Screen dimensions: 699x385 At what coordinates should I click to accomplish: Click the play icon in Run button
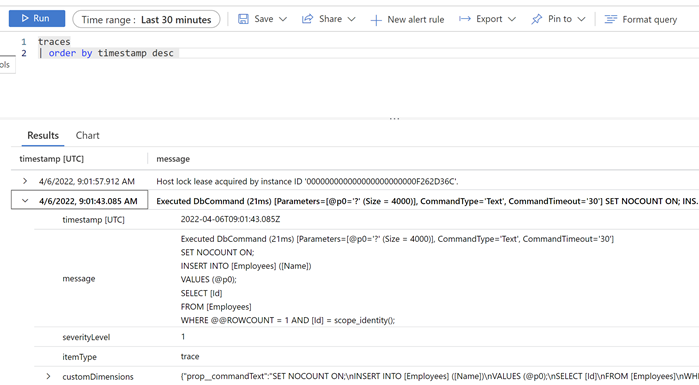[25, 18]
